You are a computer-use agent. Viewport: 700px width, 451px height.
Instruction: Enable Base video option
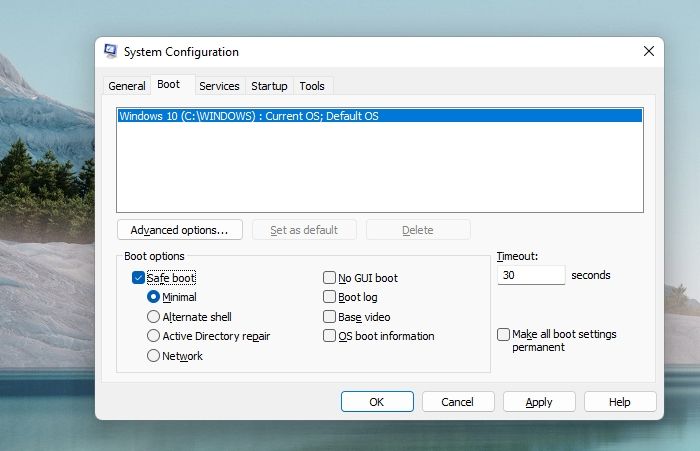click(x=329, y=317)
